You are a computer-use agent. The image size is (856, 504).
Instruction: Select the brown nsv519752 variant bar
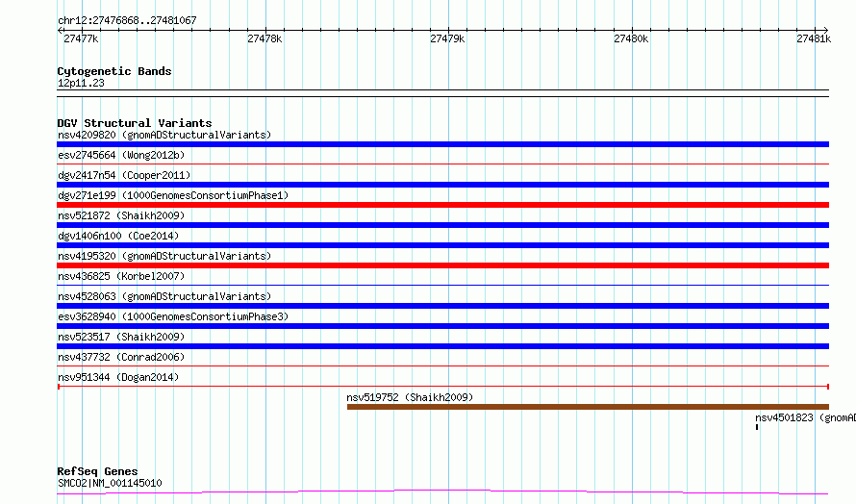588,407
